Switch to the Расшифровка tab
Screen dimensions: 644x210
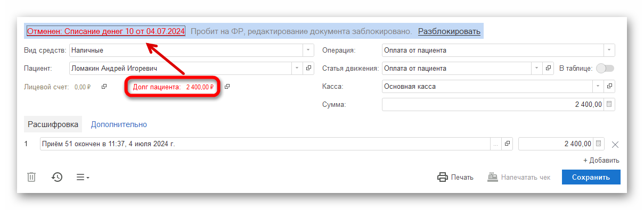click(53, 124)
